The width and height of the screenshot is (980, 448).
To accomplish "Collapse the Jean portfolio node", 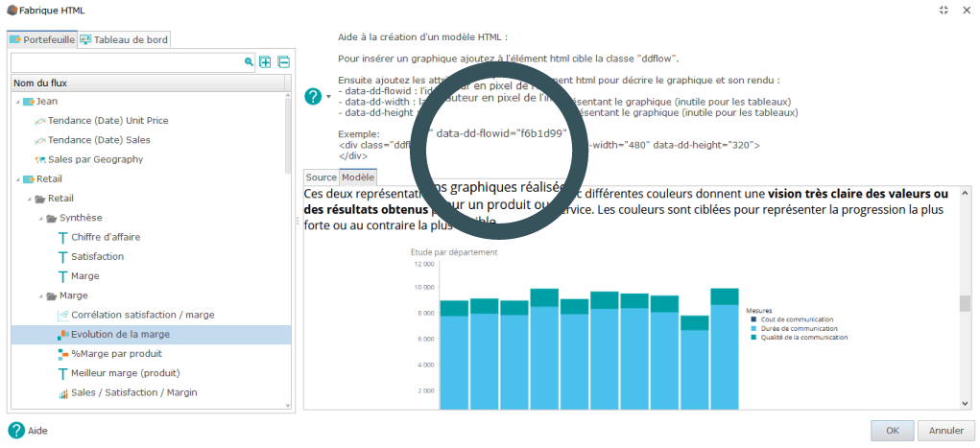I will [x=17, y=102].
